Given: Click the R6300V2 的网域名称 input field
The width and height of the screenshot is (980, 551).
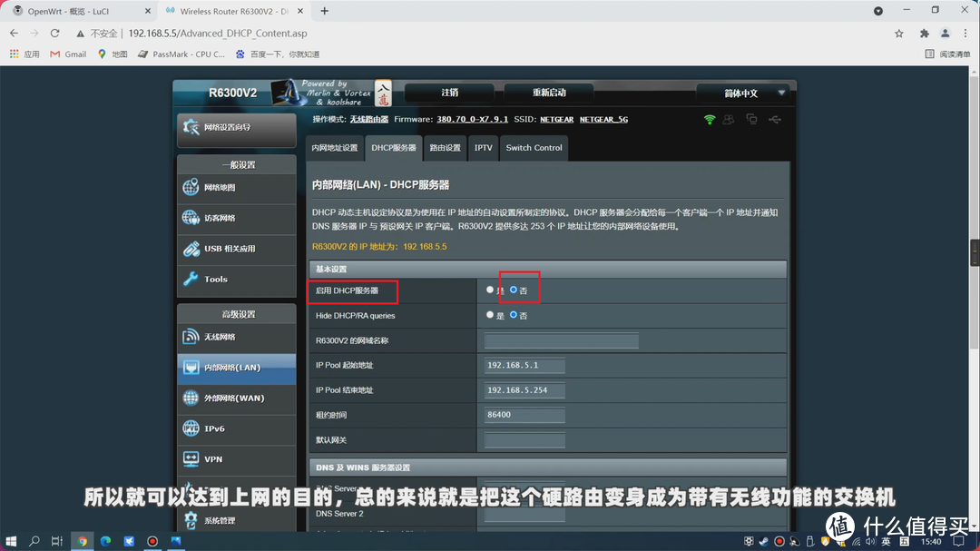Looking at the screenshot, I should click(x=562, y=340).
